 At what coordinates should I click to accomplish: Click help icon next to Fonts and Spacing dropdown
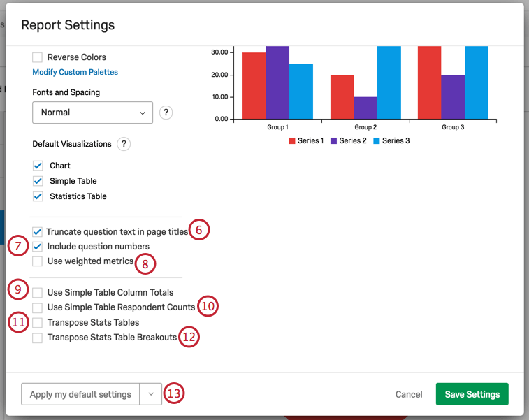click(166, 113)
